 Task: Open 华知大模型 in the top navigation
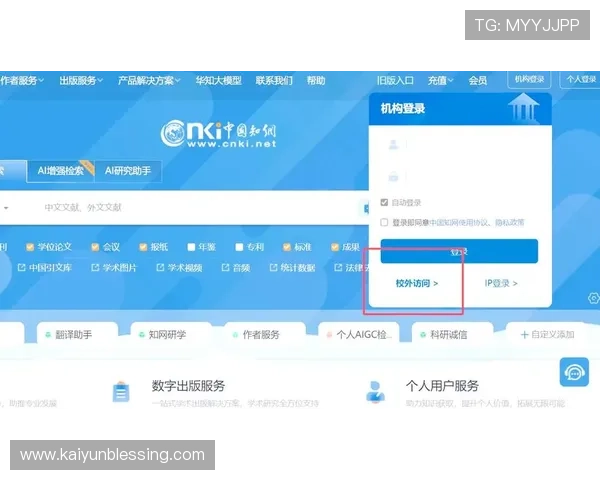tap(218, 80)
